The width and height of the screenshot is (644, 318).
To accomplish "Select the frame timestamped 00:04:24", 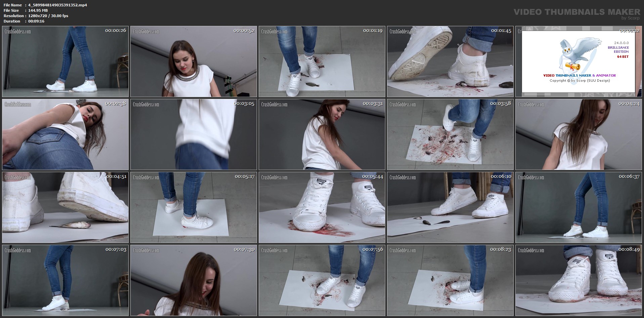I will tap(578, 134).
